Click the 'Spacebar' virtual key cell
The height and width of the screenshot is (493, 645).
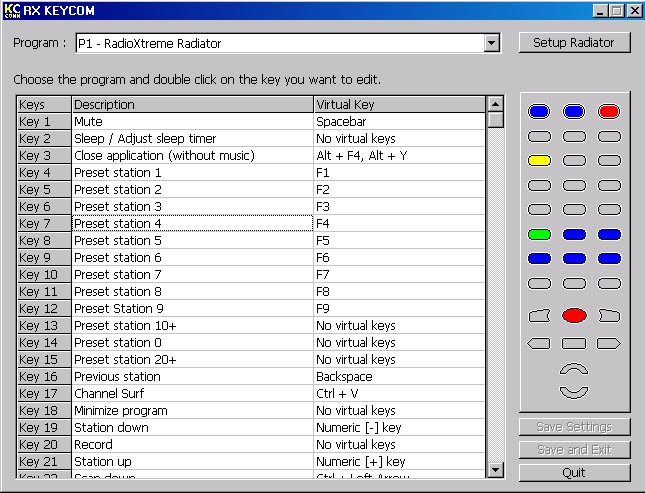(399, 121)
